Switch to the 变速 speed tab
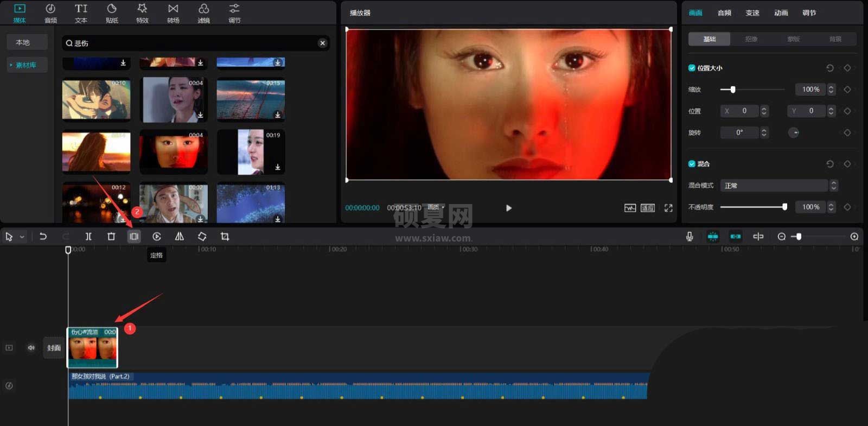This screenshot has width=868, height=426. (752, 13)
